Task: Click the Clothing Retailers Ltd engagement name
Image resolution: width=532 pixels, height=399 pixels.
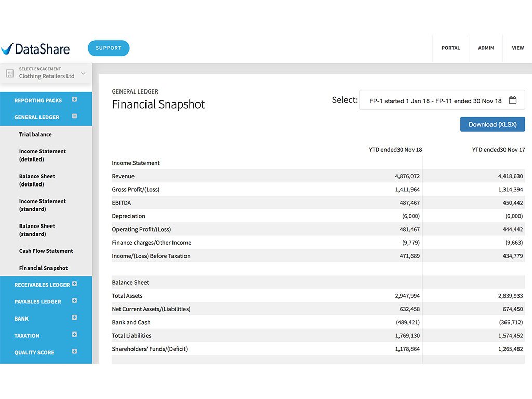Action: tap(46, 76)
